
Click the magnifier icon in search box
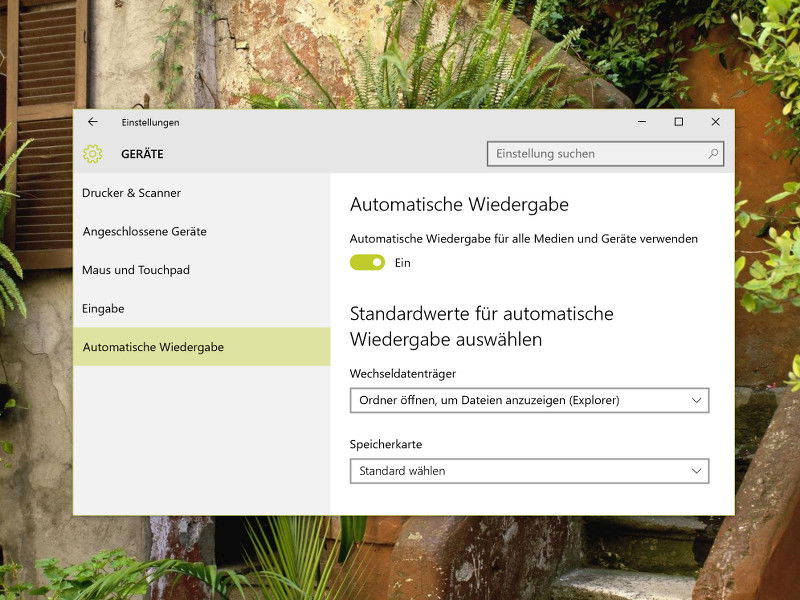point(713,154)
